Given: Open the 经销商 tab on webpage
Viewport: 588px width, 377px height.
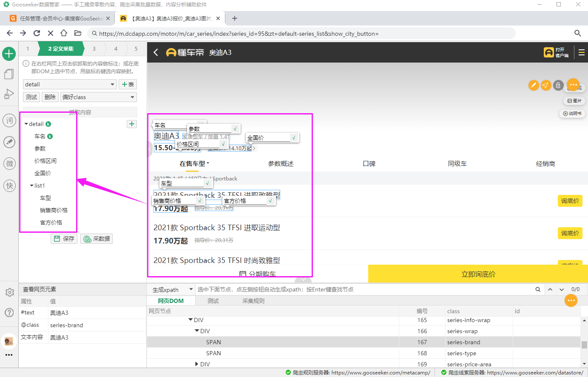Looking at the screenshot, I should [545, 164].
